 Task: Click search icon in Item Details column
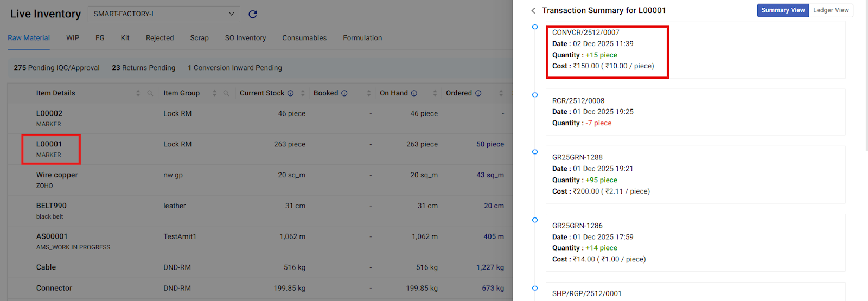(x=150, y=93)
